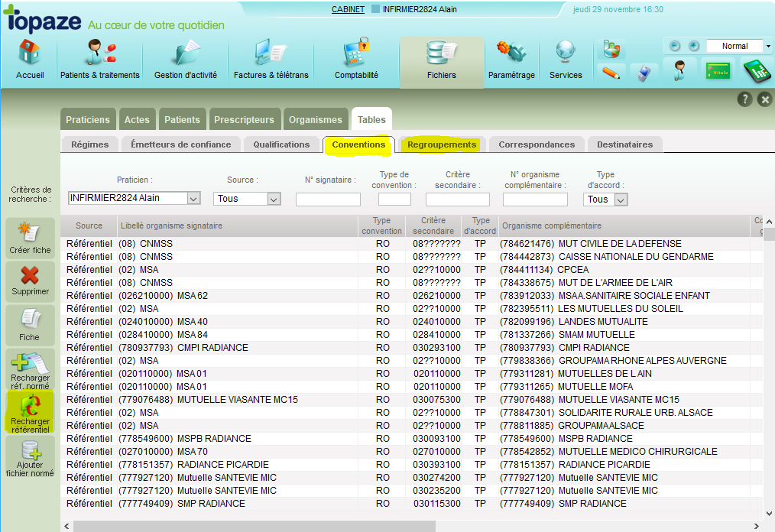This screenshot has width=775, height=532.
Task: Click Recharger référentiel button
Action: 30,412
